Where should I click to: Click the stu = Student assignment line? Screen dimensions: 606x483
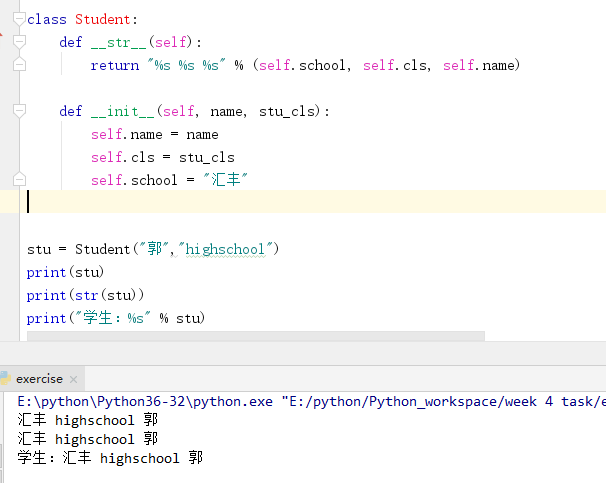coord(153,249)
